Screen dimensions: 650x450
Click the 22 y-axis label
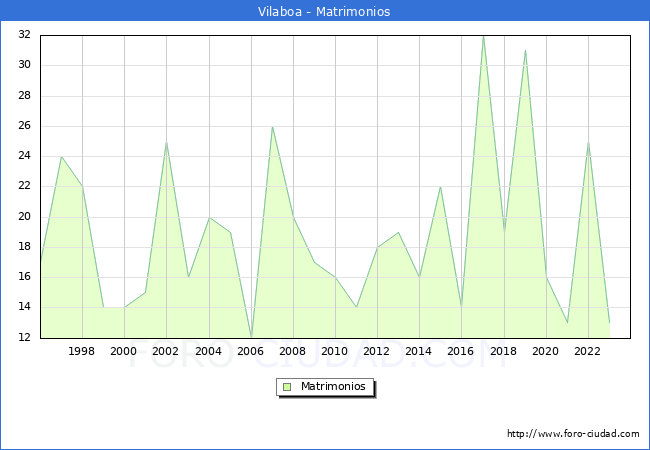click(x=24, y=186)
